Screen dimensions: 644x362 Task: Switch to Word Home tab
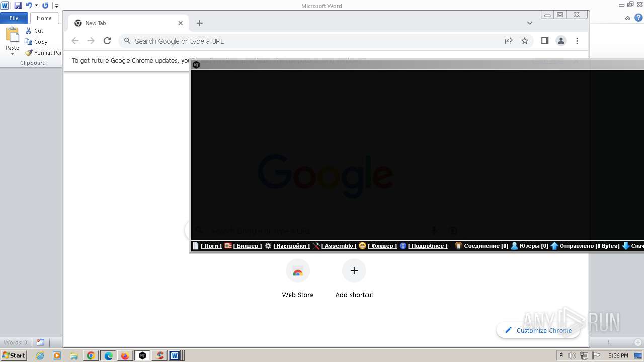[44, 18]
